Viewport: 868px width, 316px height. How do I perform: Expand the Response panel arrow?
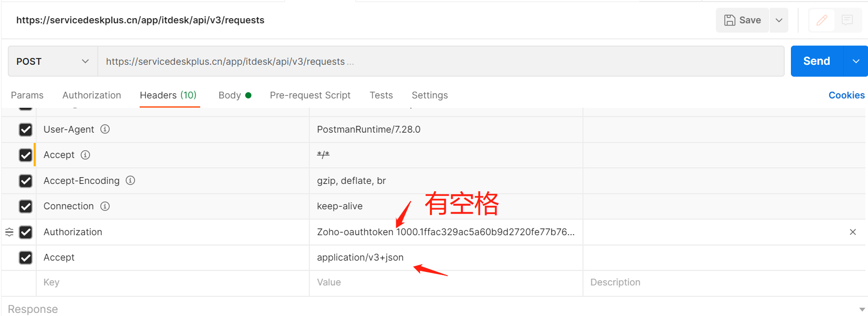click(x=862, y=309)
